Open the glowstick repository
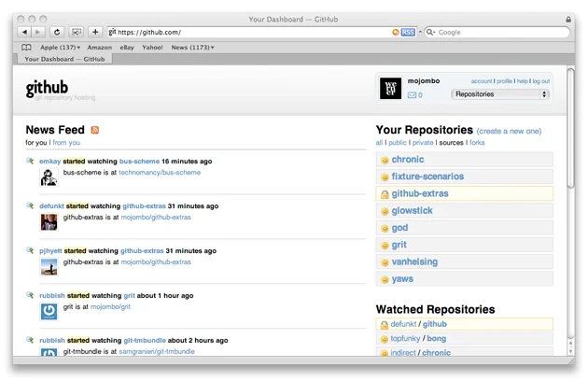This screenshot has width=588, height=381. pos(413,211)
